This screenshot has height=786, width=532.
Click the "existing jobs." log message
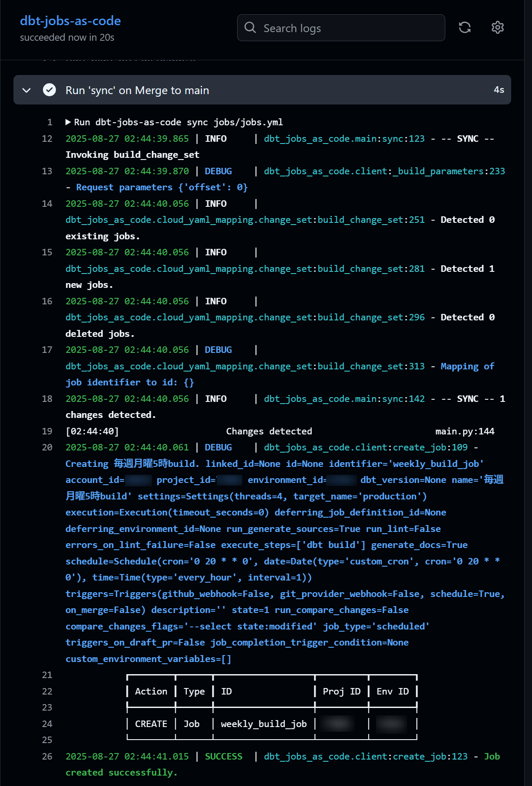point(103,236)
